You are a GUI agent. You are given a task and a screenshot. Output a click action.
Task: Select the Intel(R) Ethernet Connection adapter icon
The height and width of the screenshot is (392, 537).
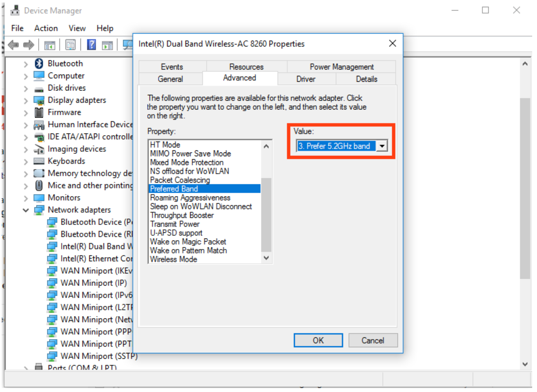(x=52, y=259)
